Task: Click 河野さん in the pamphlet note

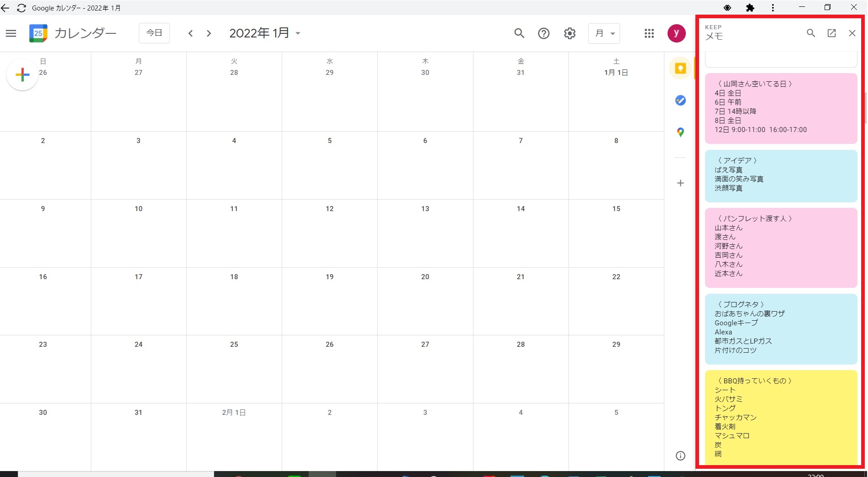Action: [728, 246]
